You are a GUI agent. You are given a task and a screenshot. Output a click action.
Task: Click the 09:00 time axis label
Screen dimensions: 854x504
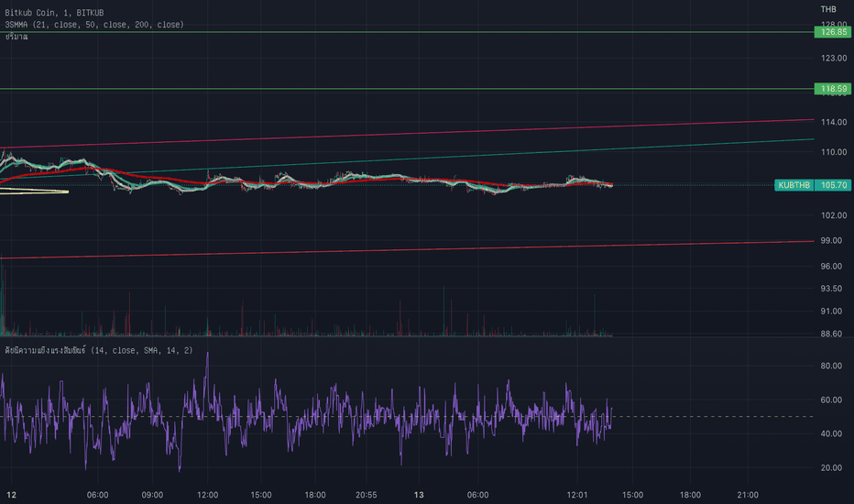152,495
